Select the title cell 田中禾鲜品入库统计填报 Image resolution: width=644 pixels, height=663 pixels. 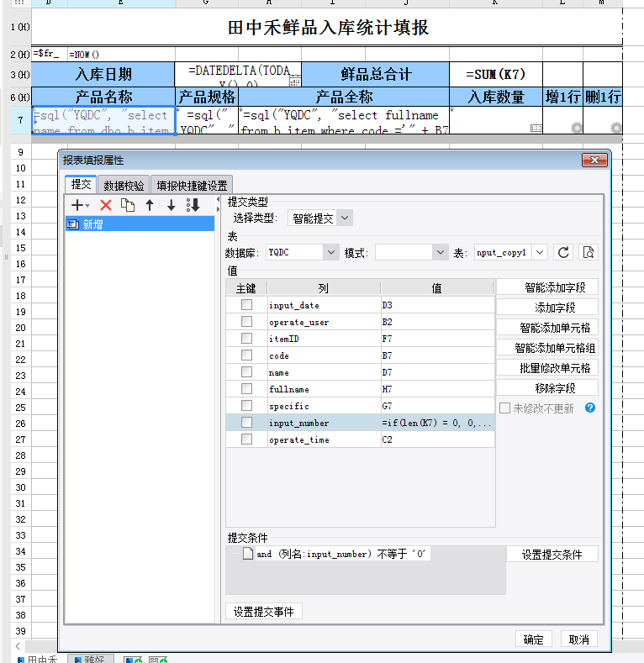tap(327, 27)
